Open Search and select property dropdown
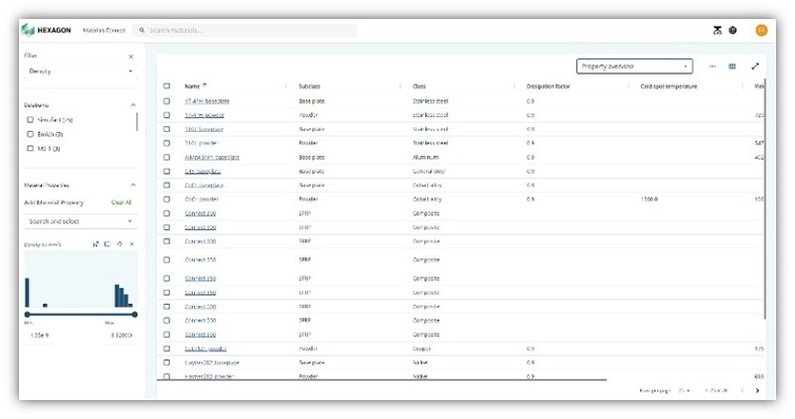Screen dimensions: 795x419 (81, 222)
